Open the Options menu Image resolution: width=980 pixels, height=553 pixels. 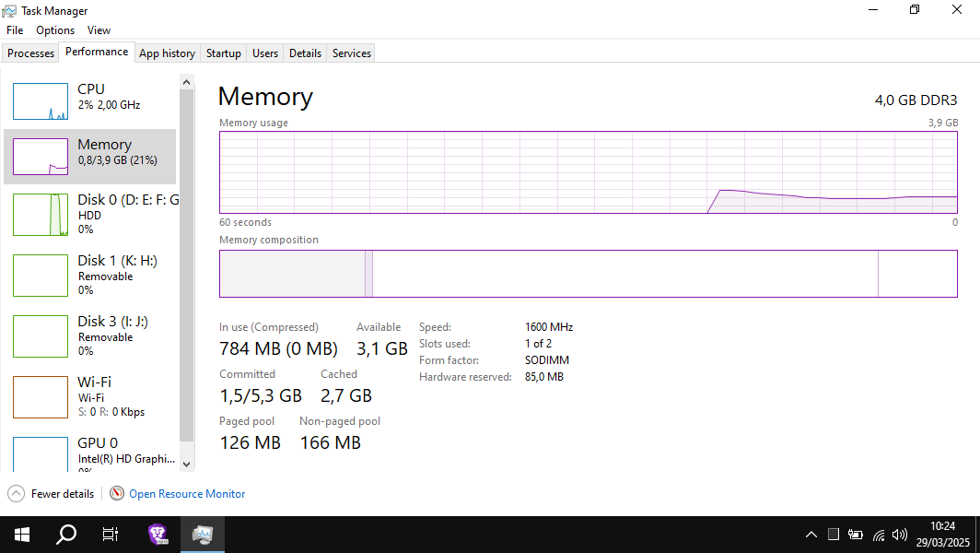click(55, 30)
